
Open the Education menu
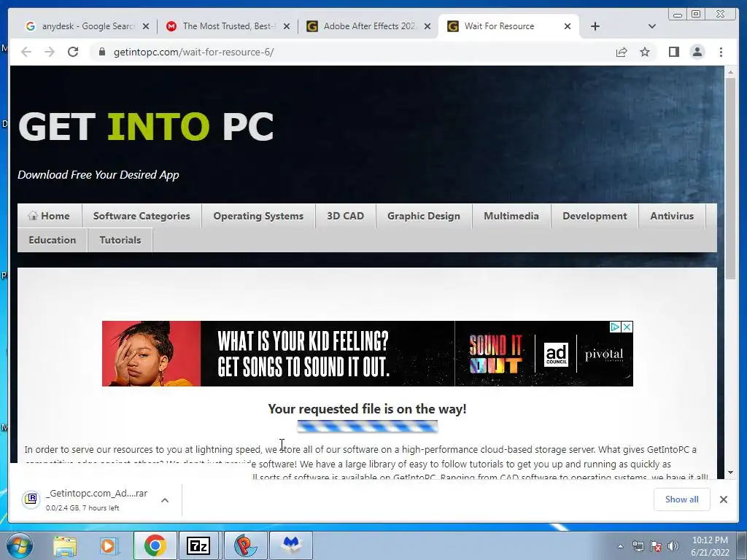pyautogui.click(x=53, y=240)
